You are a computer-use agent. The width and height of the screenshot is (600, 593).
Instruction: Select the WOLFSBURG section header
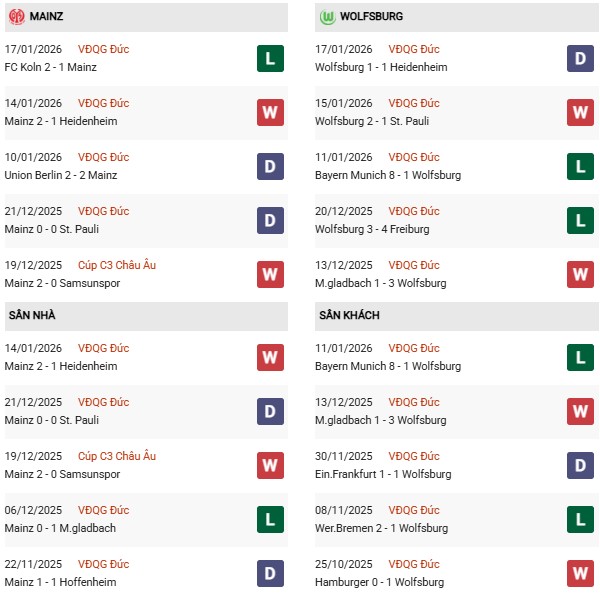(371, 17)
